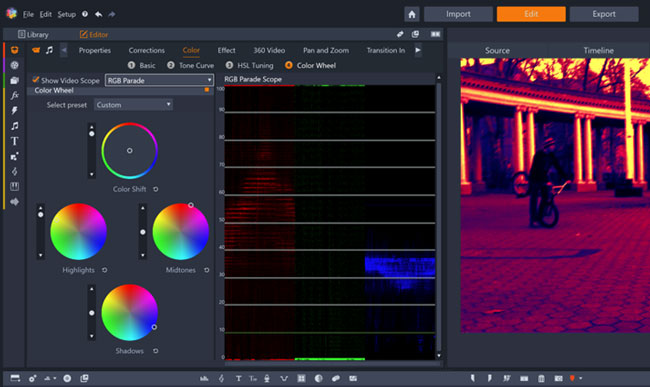Reset the Shadows wheel
The image size is (650, 387).
click(x=155, y=351)
